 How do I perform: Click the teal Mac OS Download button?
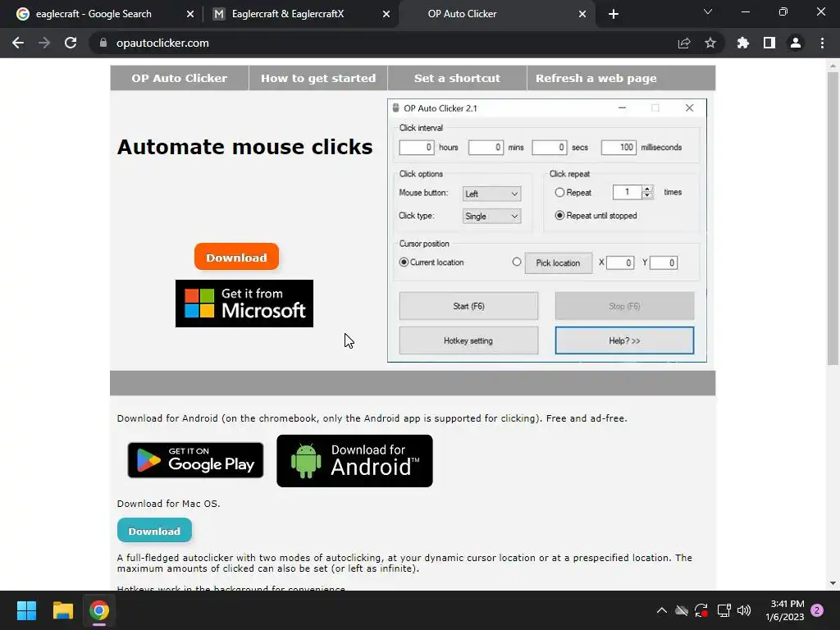click(154, 531)
